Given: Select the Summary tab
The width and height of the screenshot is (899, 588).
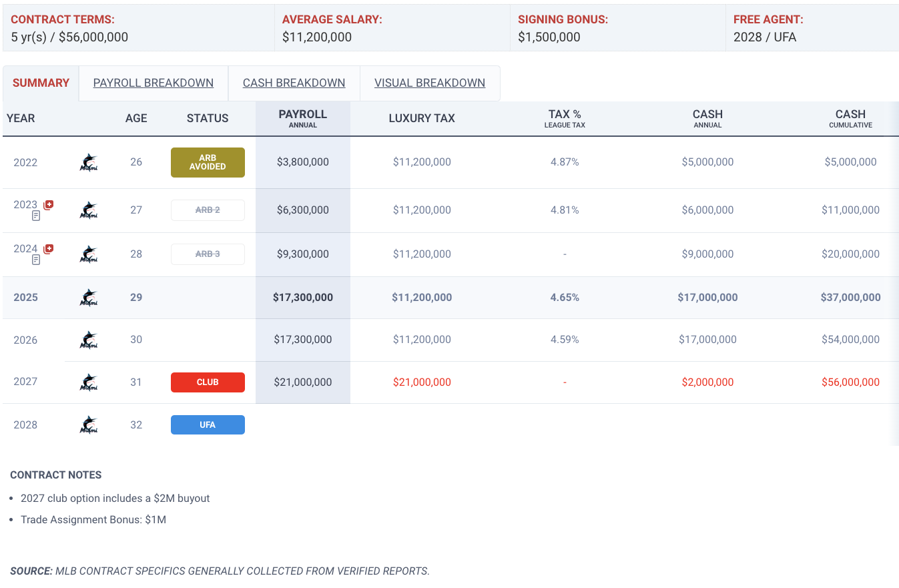Looking at the screenshot, I should coord(41,83).
